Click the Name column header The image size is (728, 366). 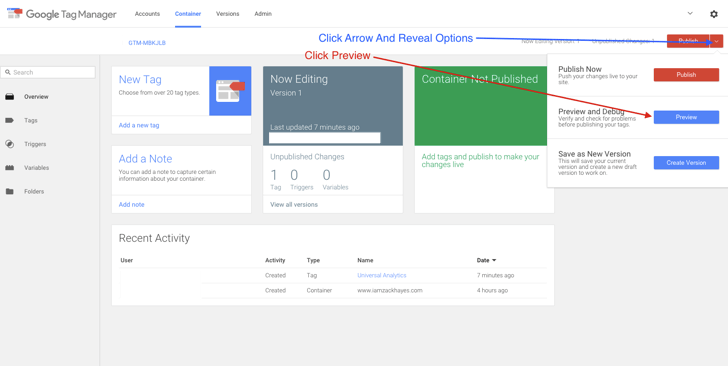(365, 261)
